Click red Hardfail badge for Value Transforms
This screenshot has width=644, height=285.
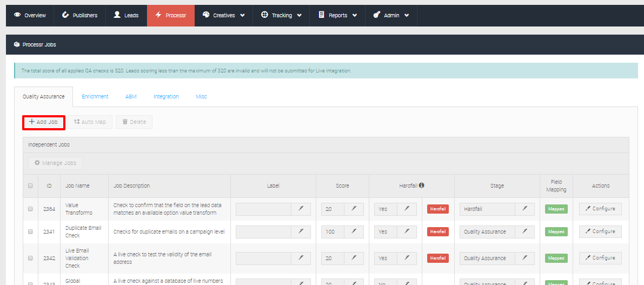438,209
